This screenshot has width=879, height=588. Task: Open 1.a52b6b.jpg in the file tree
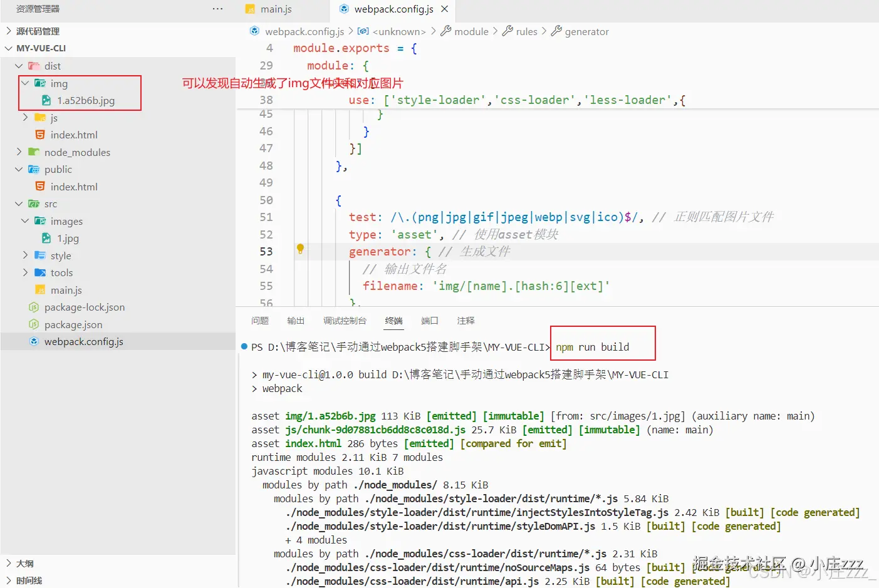pyautogui.click(x=86, y=100)
